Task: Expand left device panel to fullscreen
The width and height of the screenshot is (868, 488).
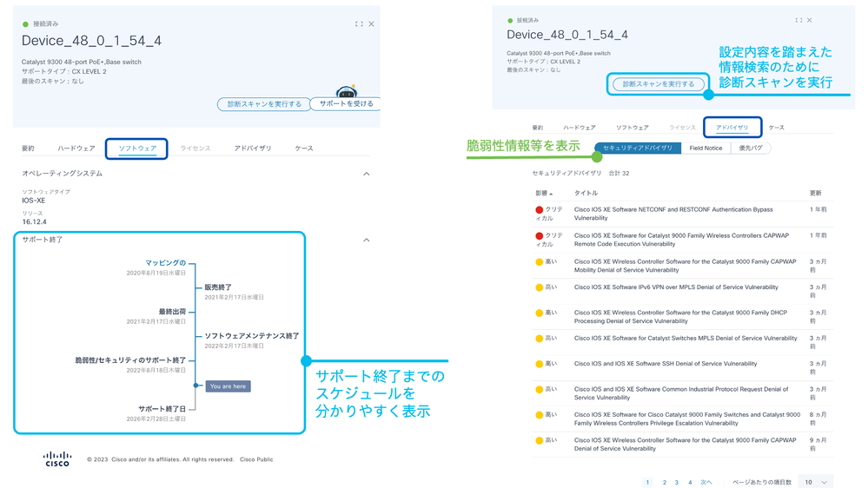Action: (359, 23)
